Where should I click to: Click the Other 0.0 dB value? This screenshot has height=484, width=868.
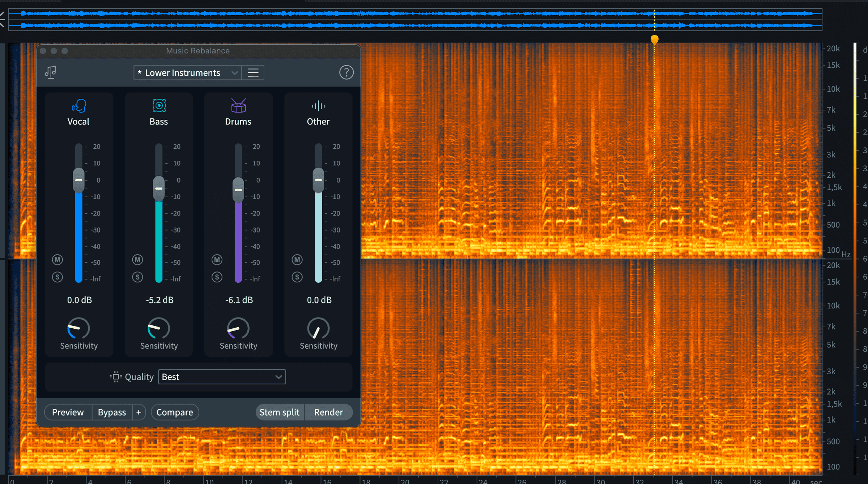[319, 300]
